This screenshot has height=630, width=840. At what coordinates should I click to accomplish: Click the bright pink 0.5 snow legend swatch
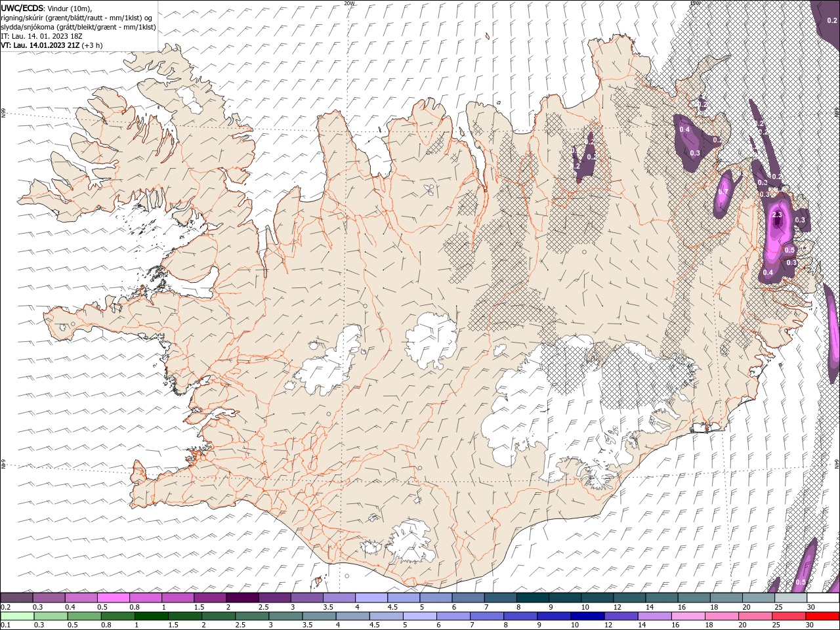coord(113,598)
